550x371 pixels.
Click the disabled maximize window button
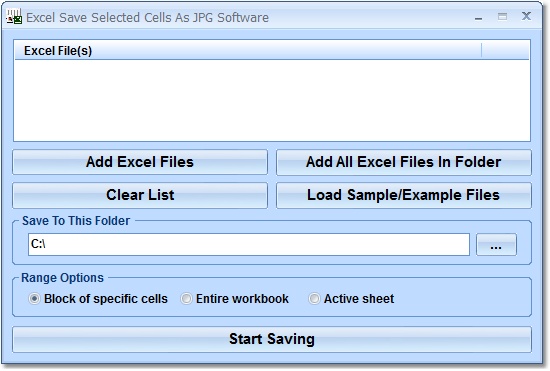[502, 16]
